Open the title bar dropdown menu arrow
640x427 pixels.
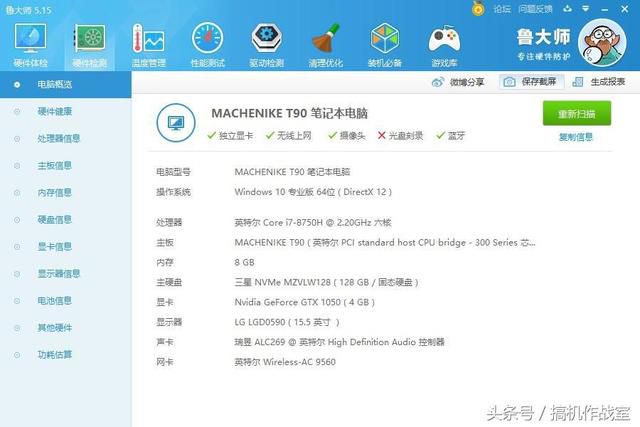(x=586, y=9)
